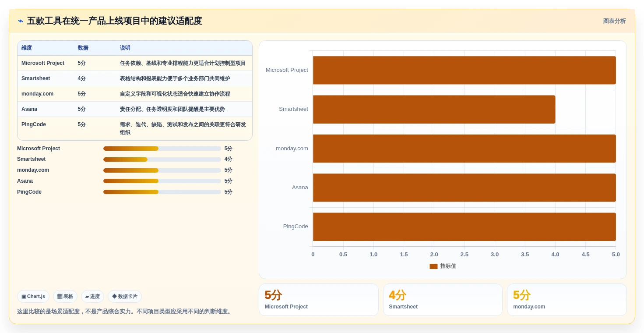Viewport: 644px width, 333px height.
Task: Select the PingCode progress bar
Action: tap(162, 192)
